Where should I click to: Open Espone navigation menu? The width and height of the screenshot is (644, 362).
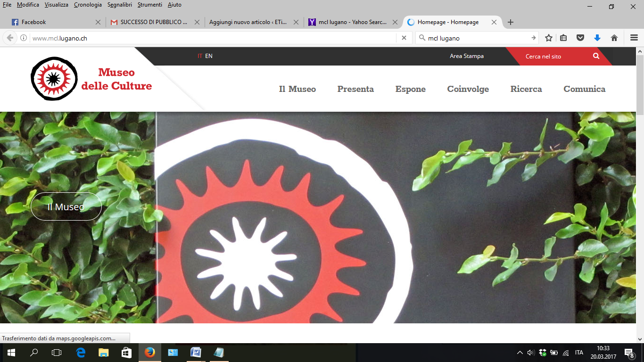coord(411,89)
